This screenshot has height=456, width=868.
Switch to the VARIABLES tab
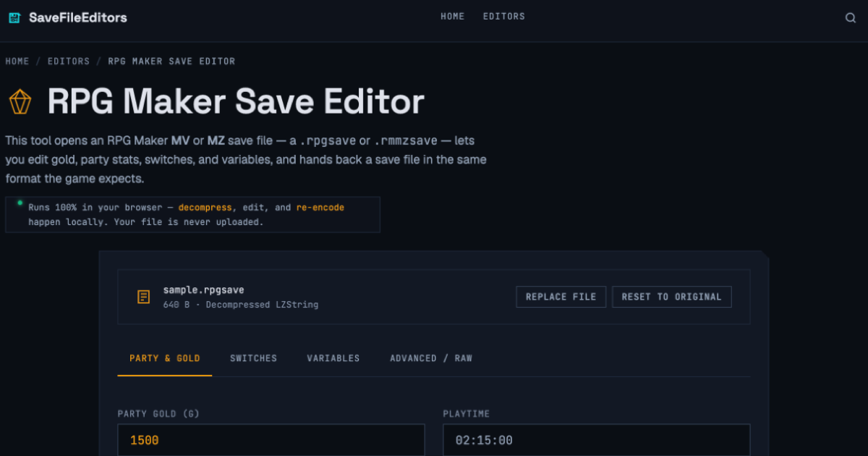click(333, 358)
